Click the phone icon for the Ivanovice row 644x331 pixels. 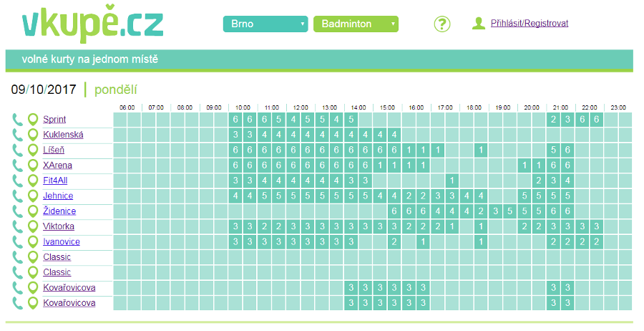pos(17,241)
